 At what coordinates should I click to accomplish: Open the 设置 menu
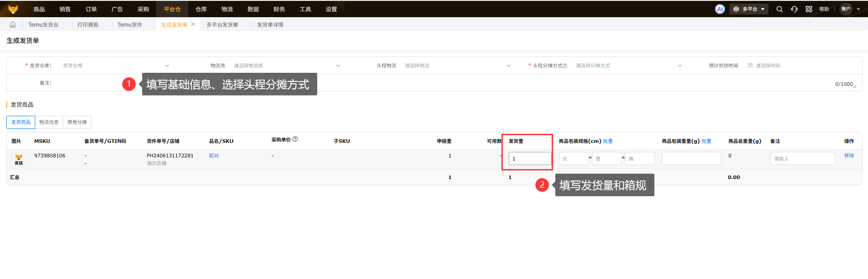pyautogui.click(x=331, y=9)
